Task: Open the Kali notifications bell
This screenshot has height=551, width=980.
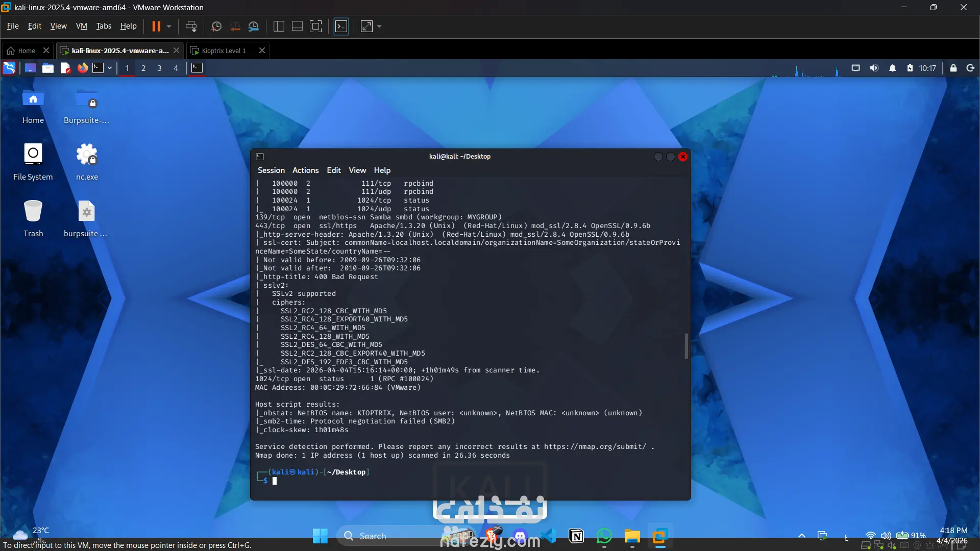Action: [893, 68]
